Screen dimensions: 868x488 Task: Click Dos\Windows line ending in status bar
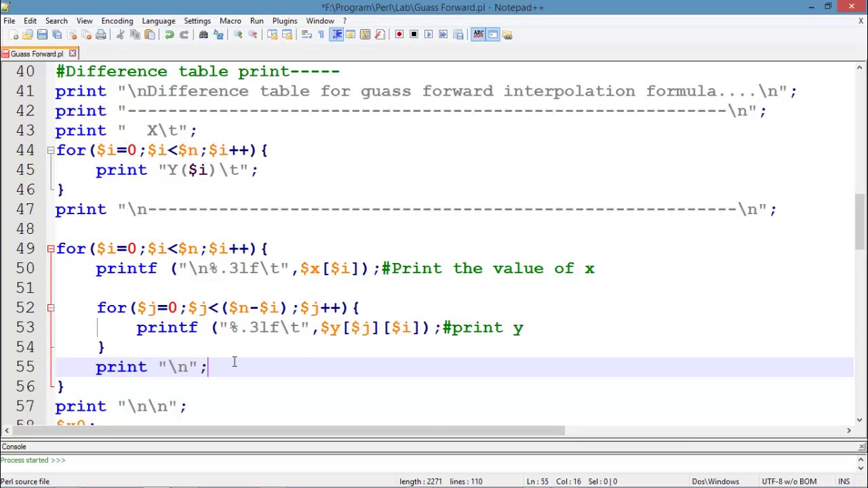point(715,481)
